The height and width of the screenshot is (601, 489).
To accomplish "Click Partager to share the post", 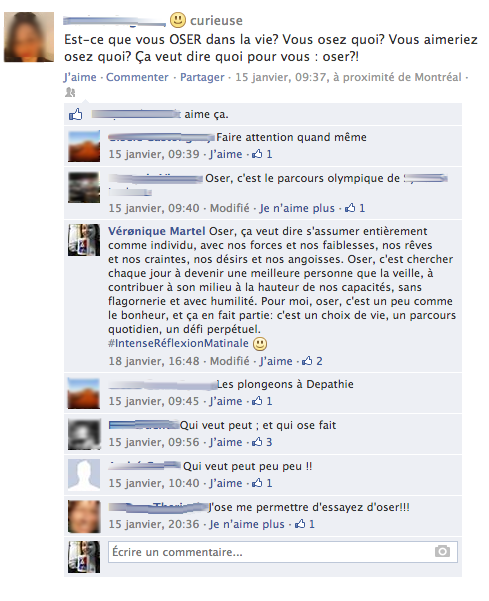I will pyautogui.click(x=202, y=77).
